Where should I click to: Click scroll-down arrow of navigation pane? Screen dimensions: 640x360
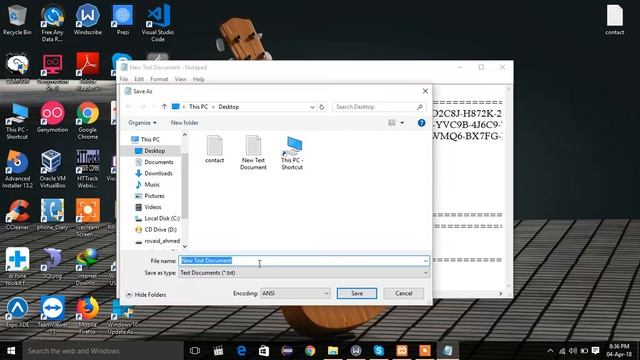click(185, 246)
